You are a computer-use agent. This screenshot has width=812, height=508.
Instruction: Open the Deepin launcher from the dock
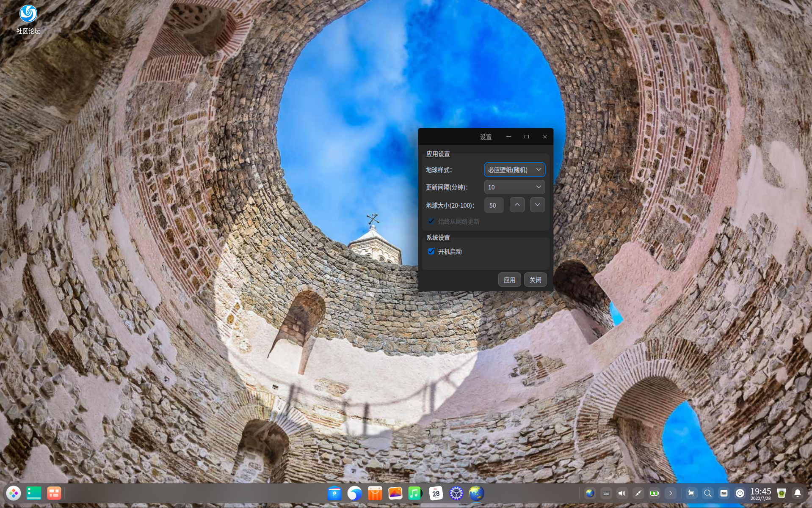[x=14, y=493]
